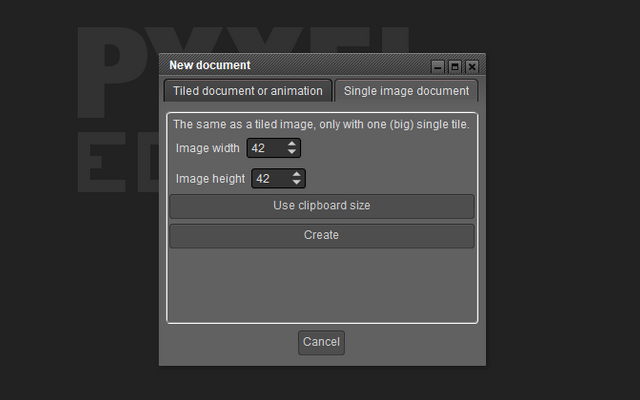Increase Image height with up arrow
Image resolution: width=640 pixels, height=400 pixels.
(x=297, y=174)
